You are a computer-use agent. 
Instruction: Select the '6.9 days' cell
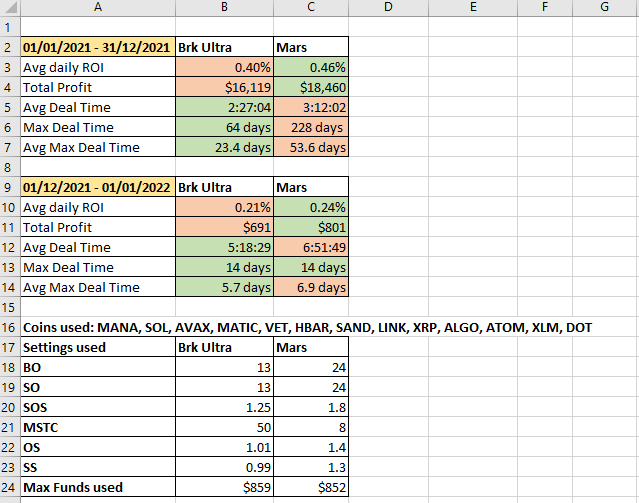311,287
